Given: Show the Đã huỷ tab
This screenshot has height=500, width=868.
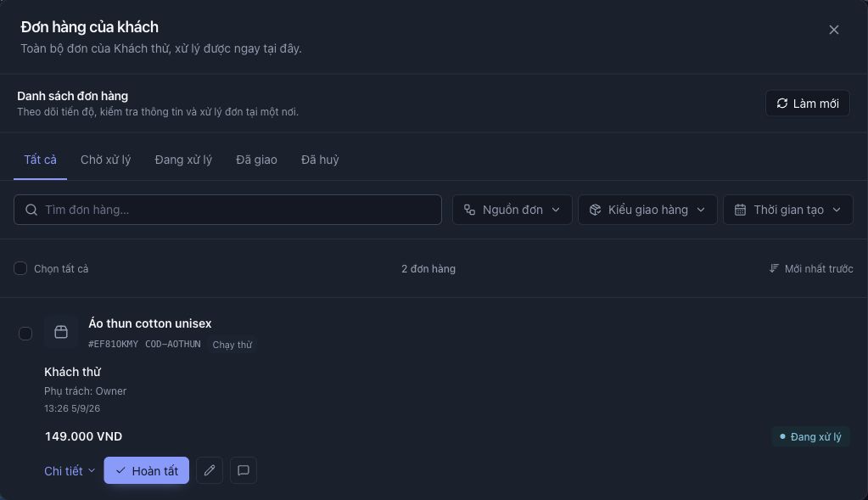Looking at the screenshot, I should [x=320, y=160].
